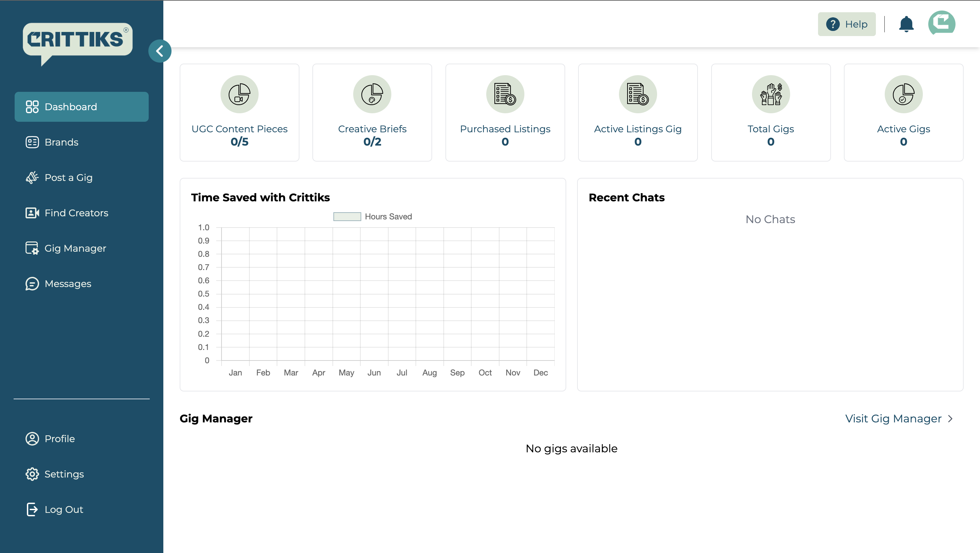Click the Active Listings Gig label

coord(638,129)
